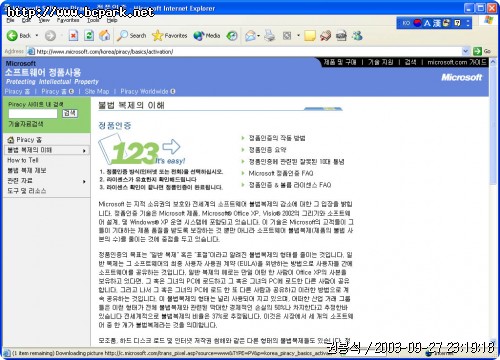Screen dimensions: 500x360
Task: Click the green Back arrow button
Action: tap(12, 35)
